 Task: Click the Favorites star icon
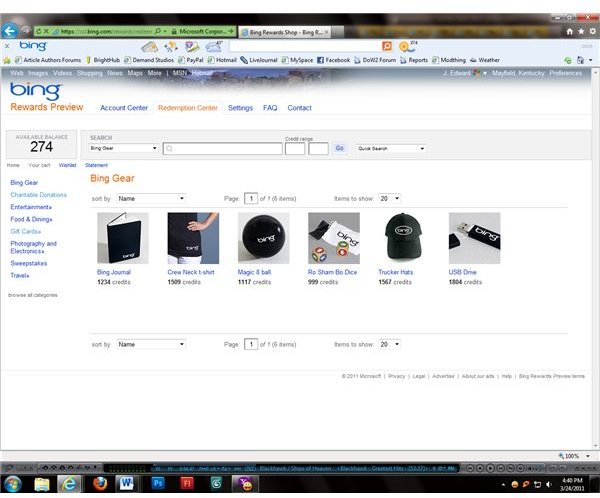581,31
